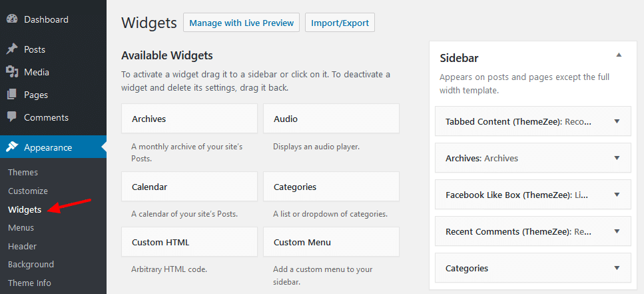Click the Dashboard gauge icon
Viewport: 644px width, 294px height.
coord(12,19)
